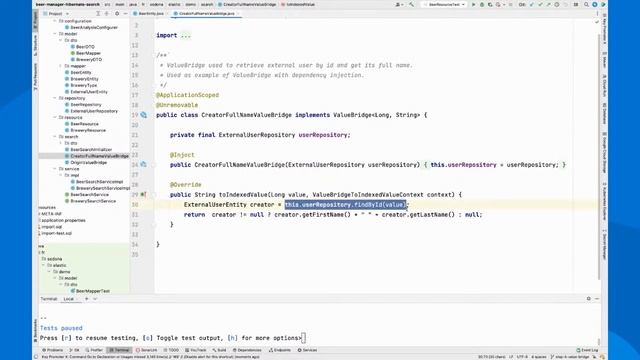Open the Dependencies tool window
The height and width of the screenshot is (360, 640).
click(x=247, y=350)
